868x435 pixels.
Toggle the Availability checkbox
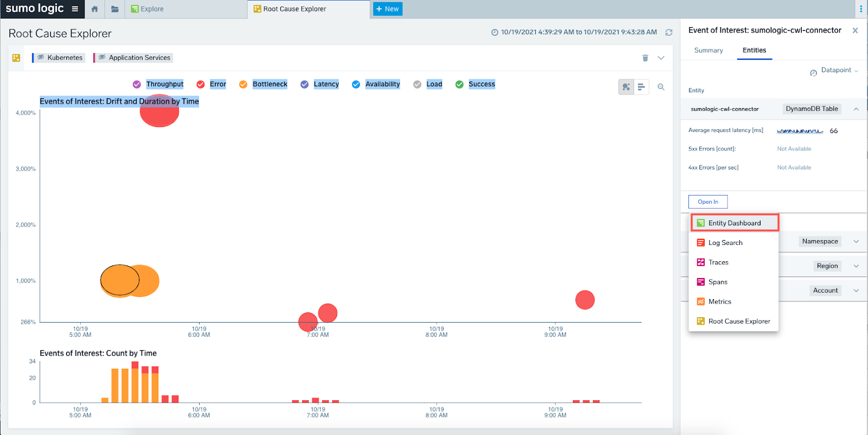356,84
